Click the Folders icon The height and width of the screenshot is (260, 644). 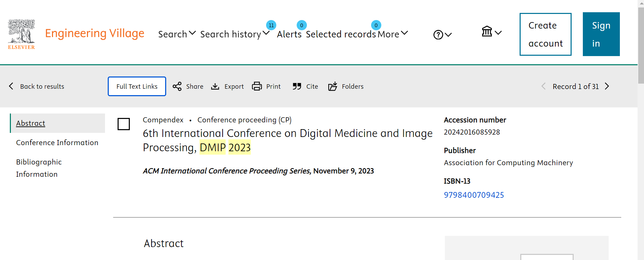tap(333, 86)
